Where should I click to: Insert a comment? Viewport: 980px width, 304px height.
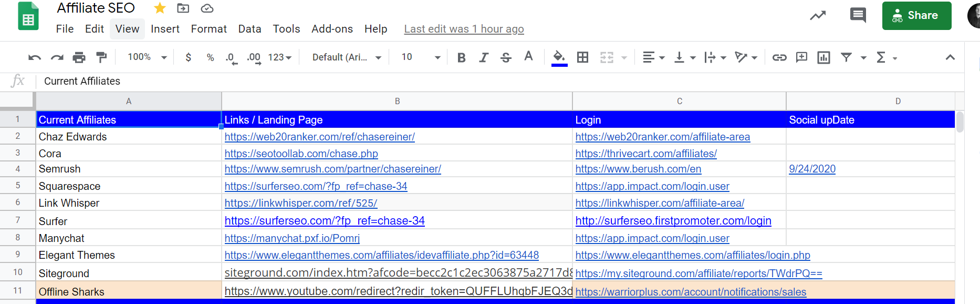801,57
